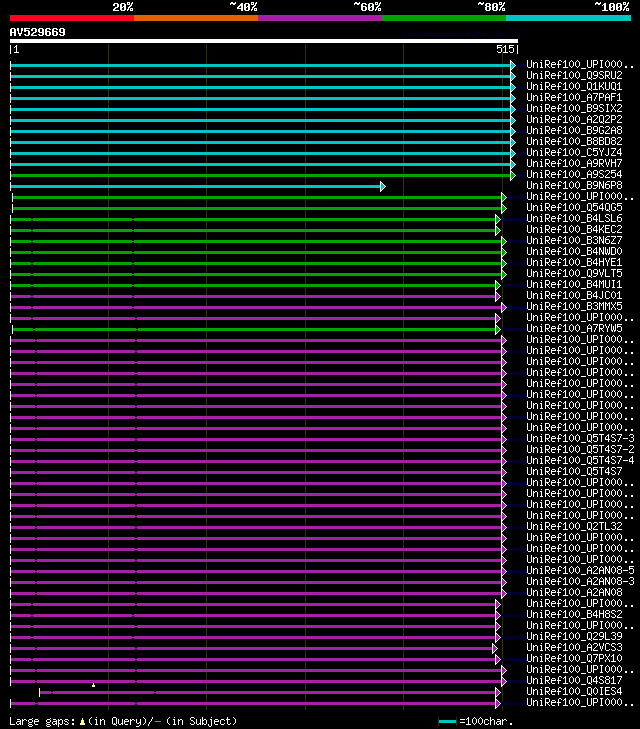Screen dimensions: 640x729
Task: Open hit UniRef100_Q4S817
Action: click(574, 681)
